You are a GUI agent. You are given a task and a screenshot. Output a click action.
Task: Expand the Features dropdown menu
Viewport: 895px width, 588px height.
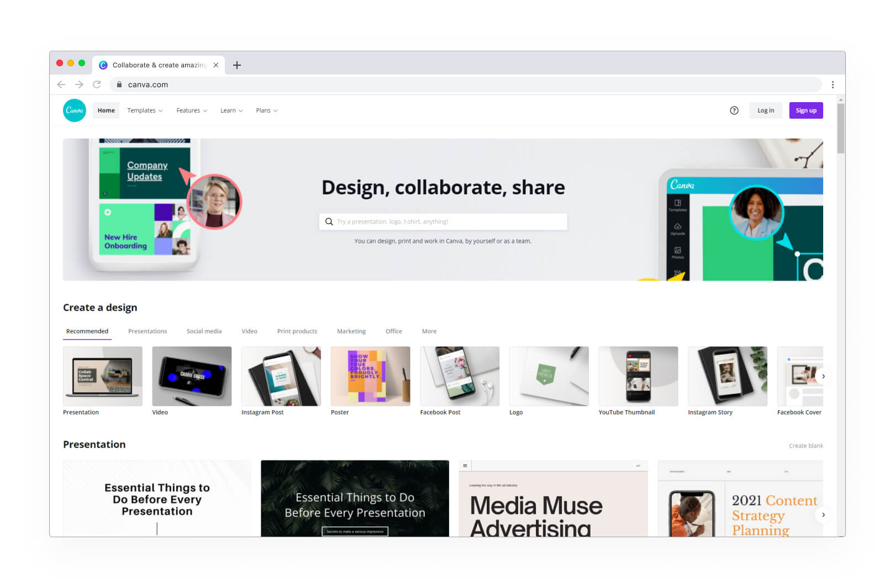pyautogui.click(x=192, y=110)
